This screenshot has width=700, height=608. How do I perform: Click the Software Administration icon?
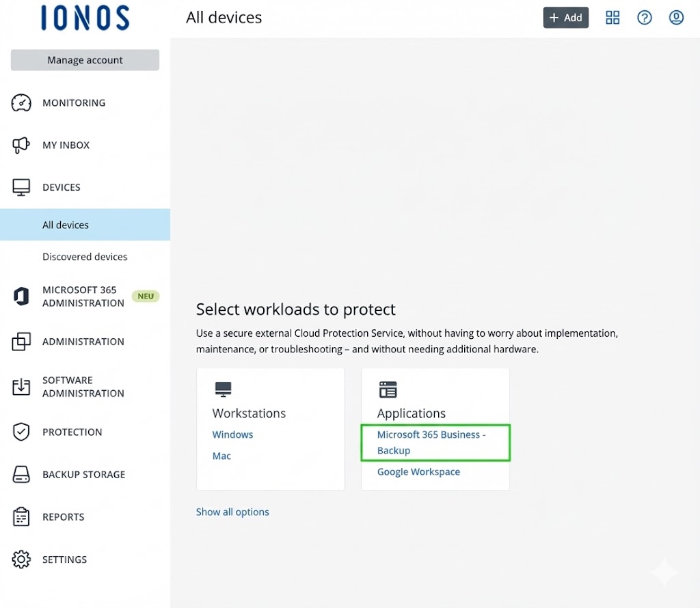pos(21,387)
